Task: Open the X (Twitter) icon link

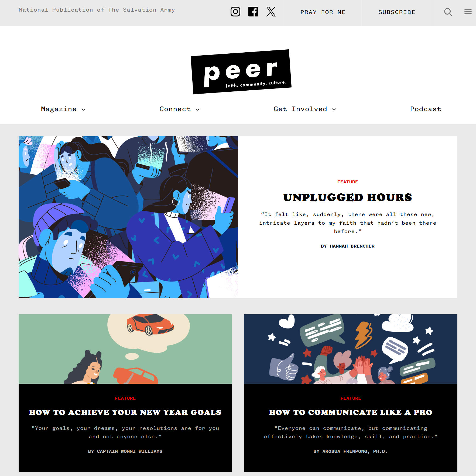Action: click(x=271, y=12)
